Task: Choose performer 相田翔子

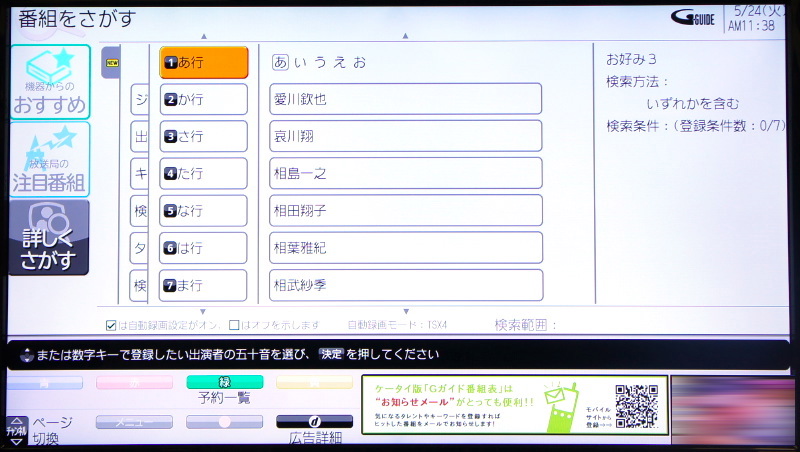Action: point(406,210)
